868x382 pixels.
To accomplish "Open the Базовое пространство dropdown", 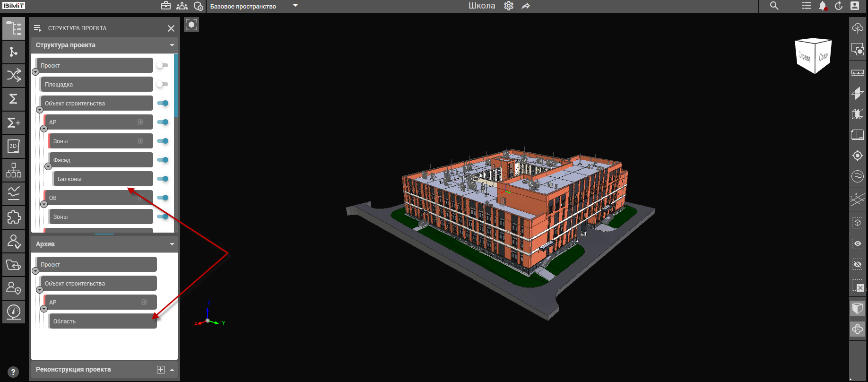I will [x=295, y=6].
